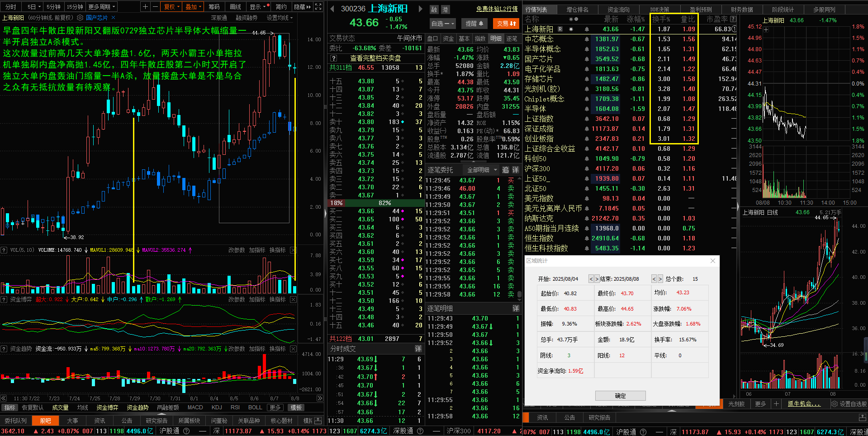Click 提醒 alert button
This screenshot has height=436, width=868.
pos(474,24)
